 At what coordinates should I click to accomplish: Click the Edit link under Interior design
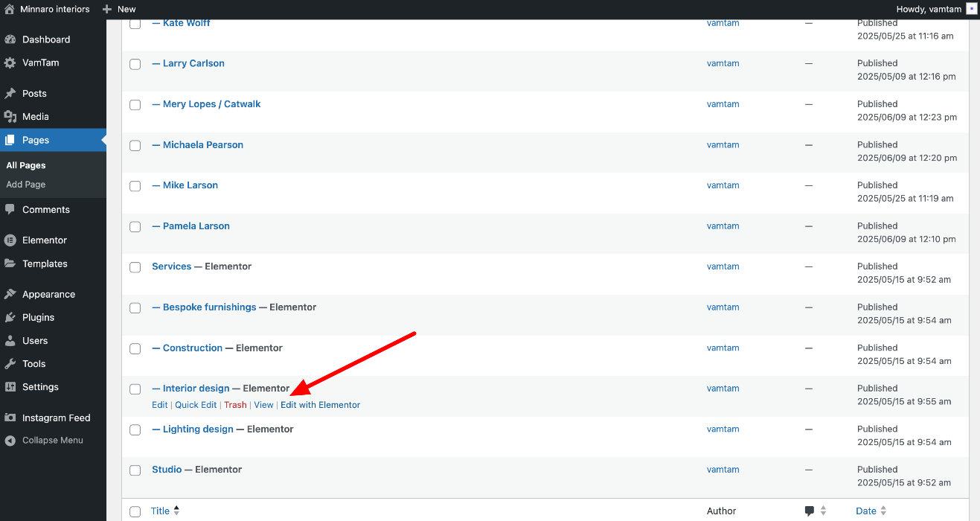[159, 405]
